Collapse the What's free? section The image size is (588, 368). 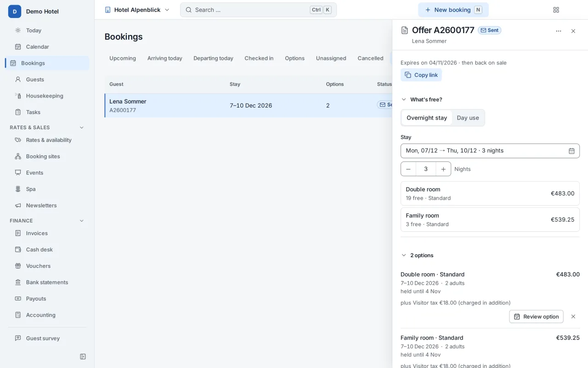coord(422,99)
